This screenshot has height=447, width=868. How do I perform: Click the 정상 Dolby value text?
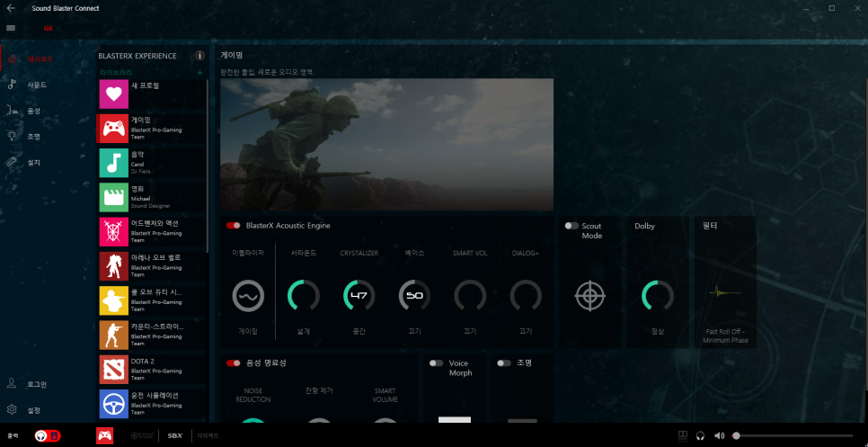[x=658, y=331]
